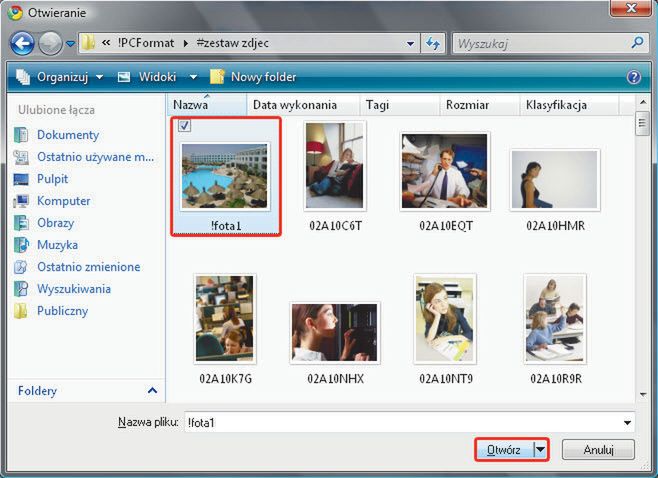Select the !PCFormat breadcrumb
This screenshot has height=478, width=658.
coord(146,43)
